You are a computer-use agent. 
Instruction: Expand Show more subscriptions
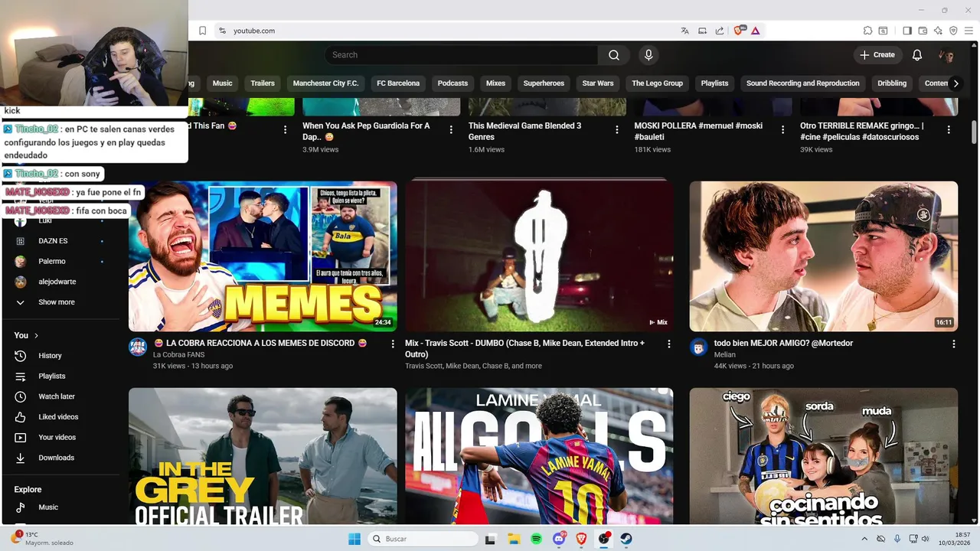pyautogui.click(x=60, y=302)
